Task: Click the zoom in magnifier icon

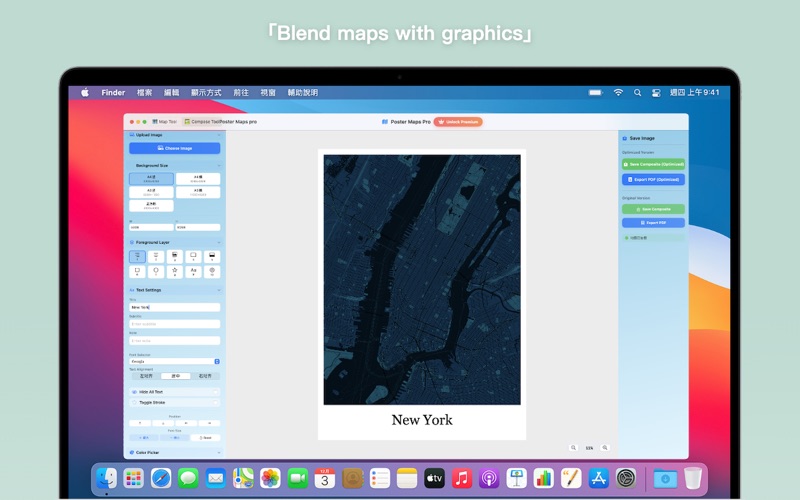Action: 605,448
